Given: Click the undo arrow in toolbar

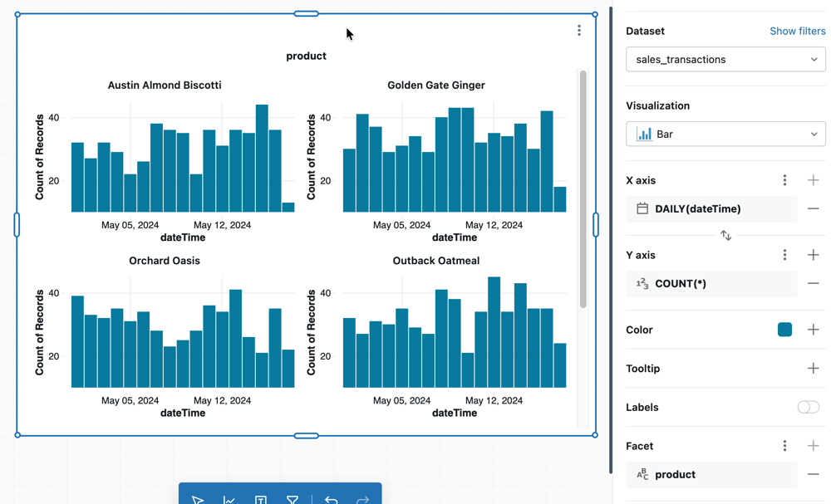Looking at the screenshot, I should click(331, 500).
